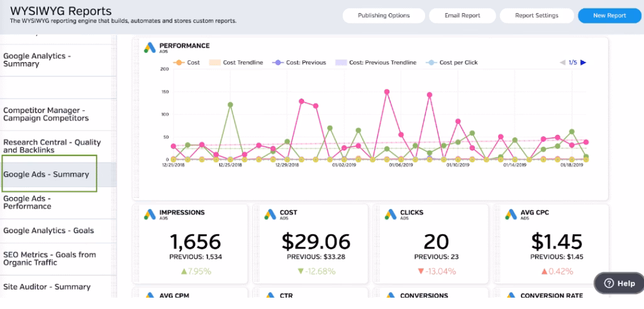
Task: Click the Google Ads icon on Cost card
Action: point(270,214)
